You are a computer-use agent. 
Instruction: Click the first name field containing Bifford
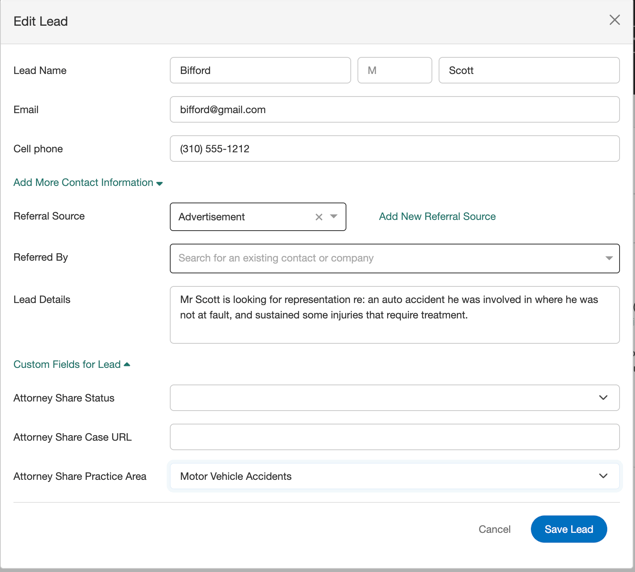point(260,70)
